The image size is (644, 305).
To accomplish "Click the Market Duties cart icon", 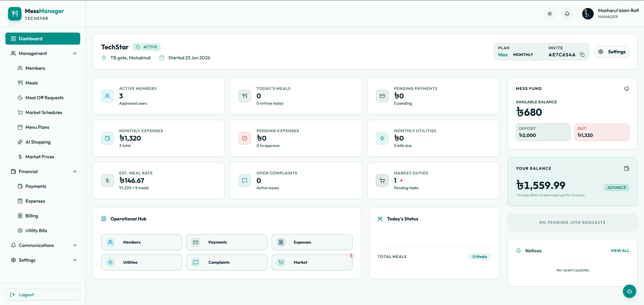I will click(382, 181).
